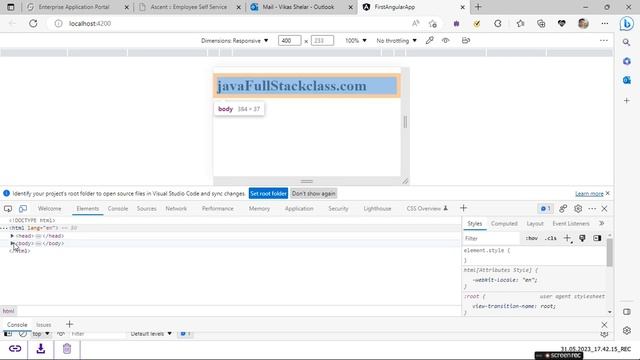Screen dimensions: 640x360
Task: Open the Performance tab
Action: point(218,209)
